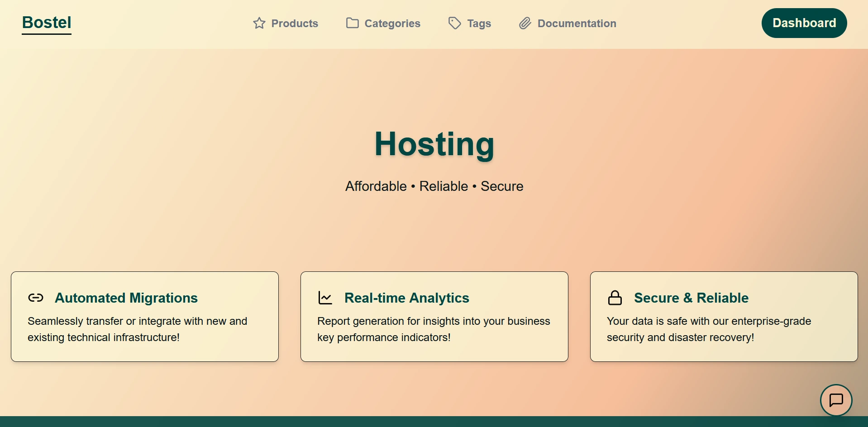Click the line-chart Real-time Analytics icon

[325, 298]
